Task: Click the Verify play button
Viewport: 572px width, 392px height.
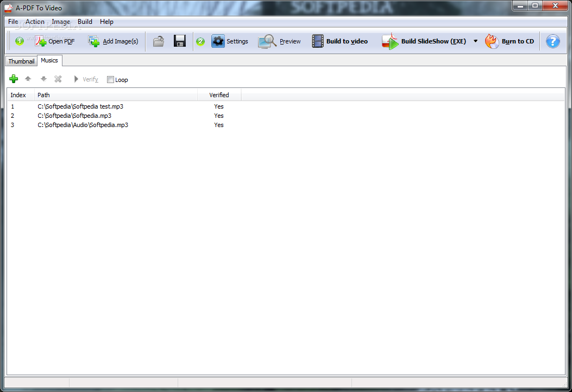Action: point(86,79)
